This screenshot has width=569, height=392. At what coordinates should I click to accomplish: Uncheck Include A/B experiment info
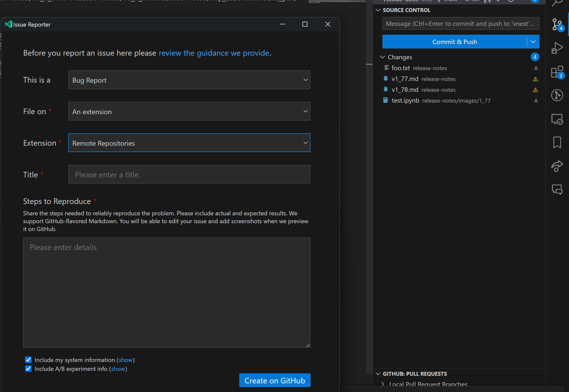28,369
